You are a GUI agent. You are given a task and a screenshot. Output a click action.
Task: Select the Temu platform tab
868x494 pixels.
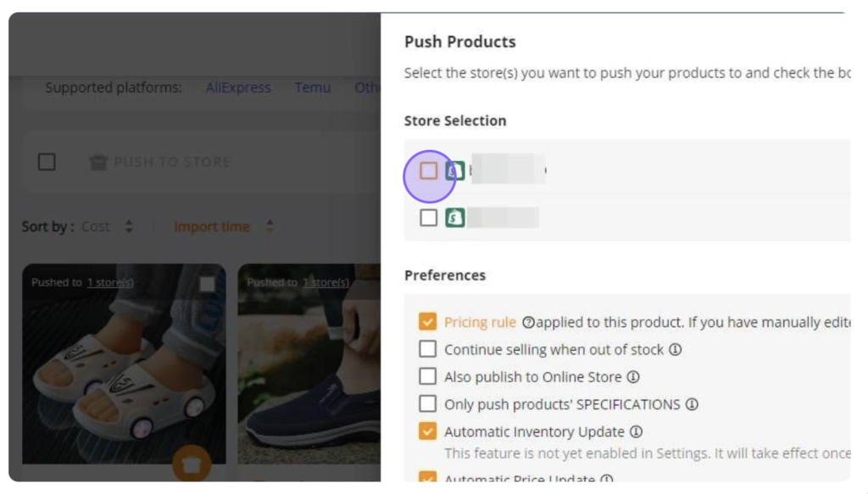(313, 88)
